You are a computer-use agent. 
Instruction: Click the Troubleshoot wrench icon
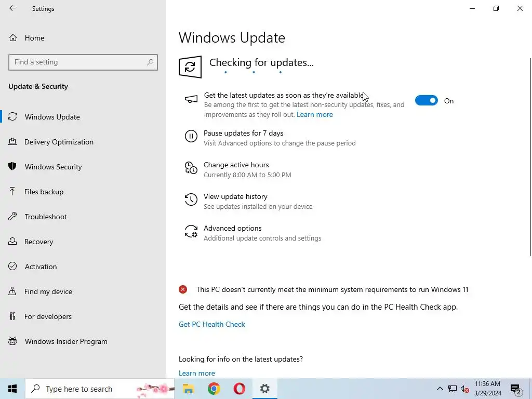(x=12, y=217)
